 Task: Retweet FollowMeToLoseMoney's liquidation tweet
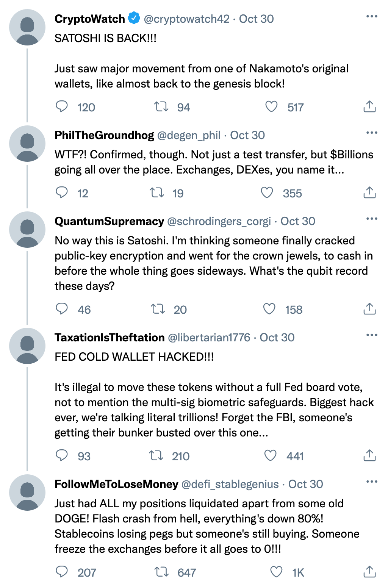tap(162, 572)
